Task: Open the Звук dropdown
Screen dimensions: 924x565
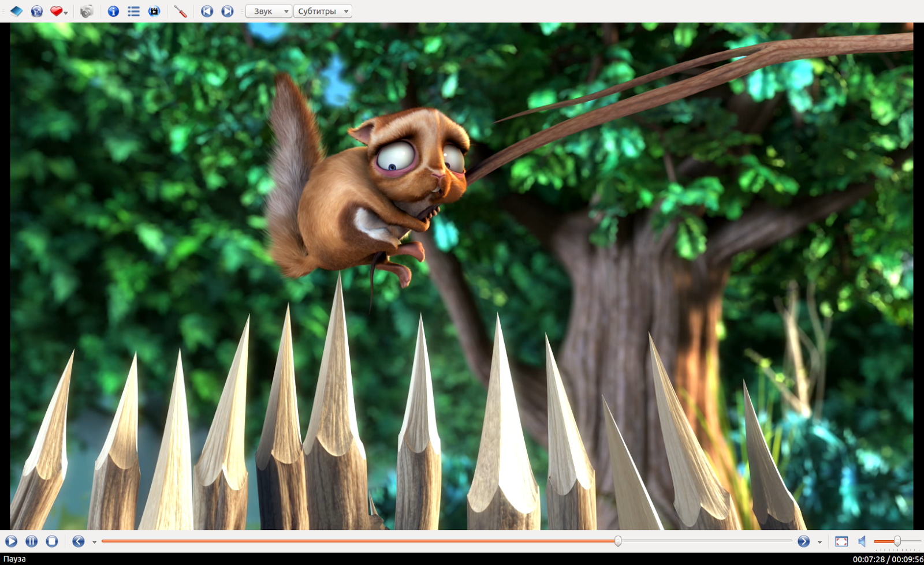Action: pos(269,11)
